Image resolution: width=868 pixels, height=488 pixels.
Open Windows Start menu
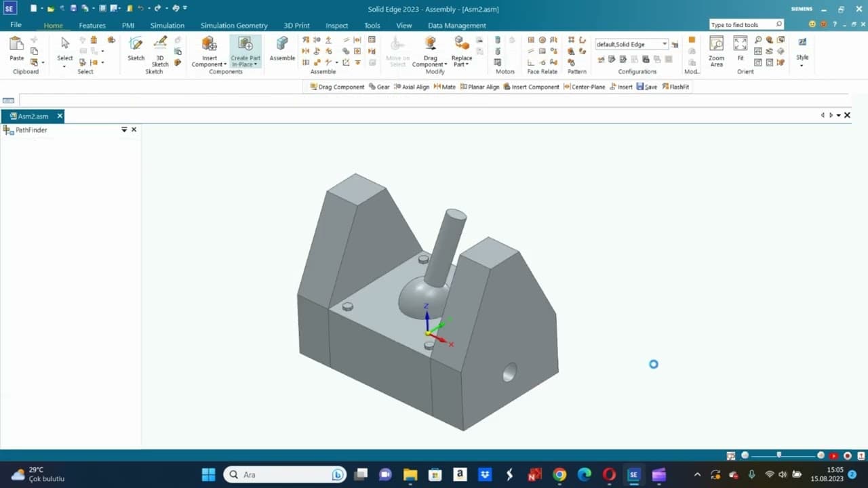(x=208, y=474)
